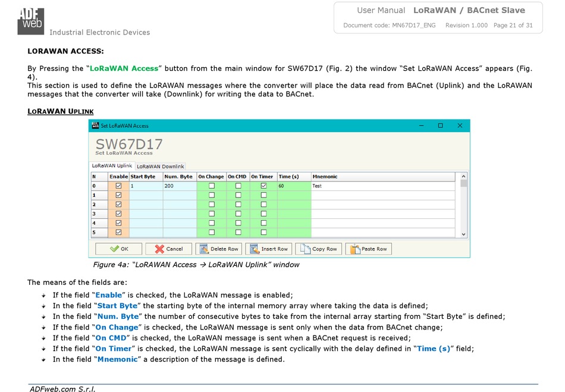Click the Time (s) field showing 60
The image size is (565, 392).
[293, 186]
